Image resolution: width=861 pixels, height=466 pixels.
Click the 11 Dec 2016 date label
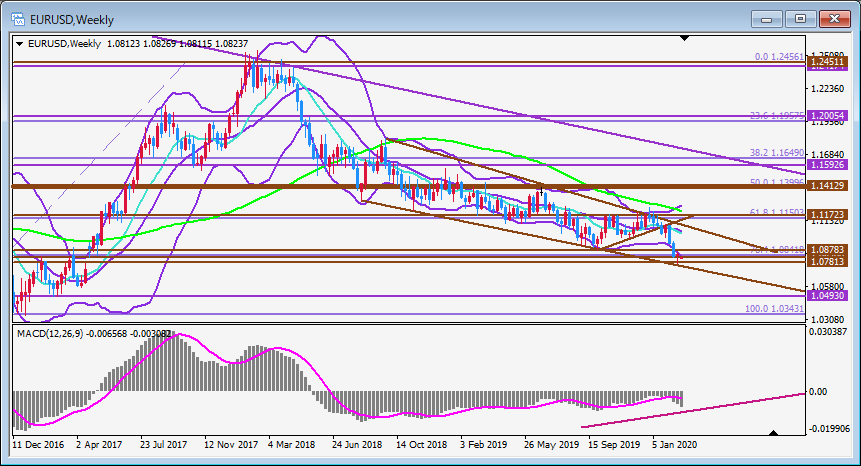click(x=38, y=445)
